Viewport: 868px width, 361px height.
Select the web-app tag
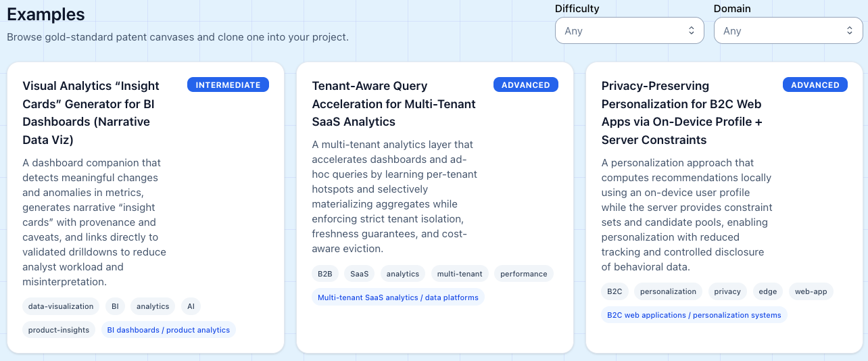coord(811,291)
